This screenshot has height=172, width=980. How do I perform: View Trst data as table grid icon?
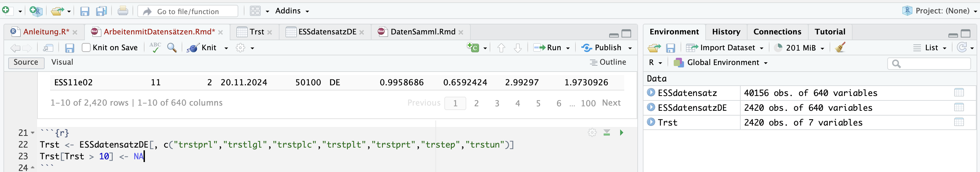point(959,122)
